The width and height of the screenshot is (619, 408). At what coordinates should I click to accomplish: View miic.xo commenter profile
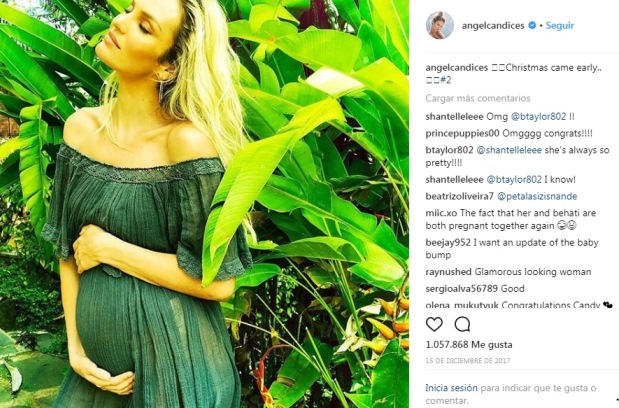pos(441,213)
